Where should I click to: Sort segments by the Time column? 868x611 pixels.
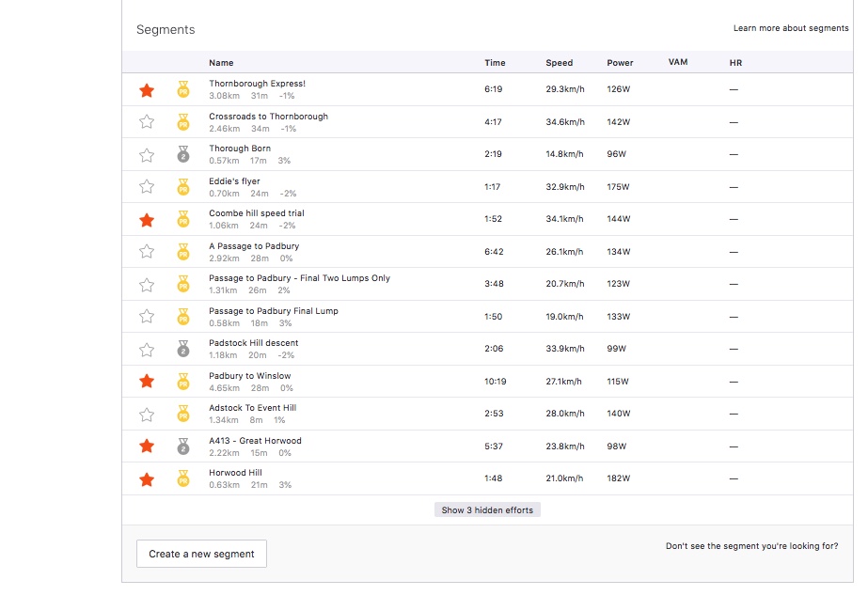point(495,62)
